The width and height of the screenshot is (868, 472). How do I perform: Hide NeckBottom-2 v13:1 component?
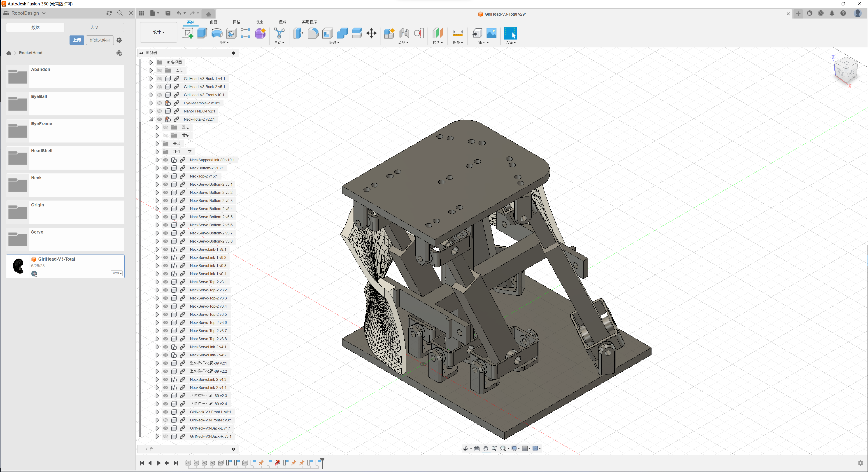[x=165, y=168]
